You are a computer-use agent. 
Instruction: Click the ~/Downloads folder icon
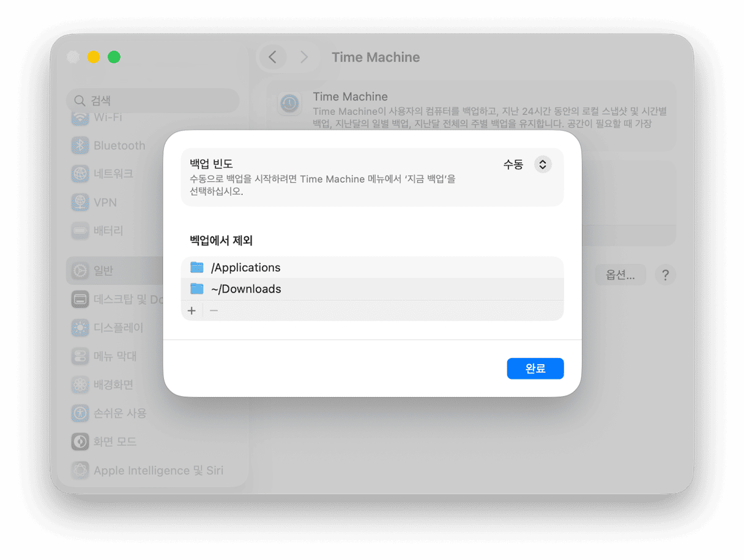(196, 289)
